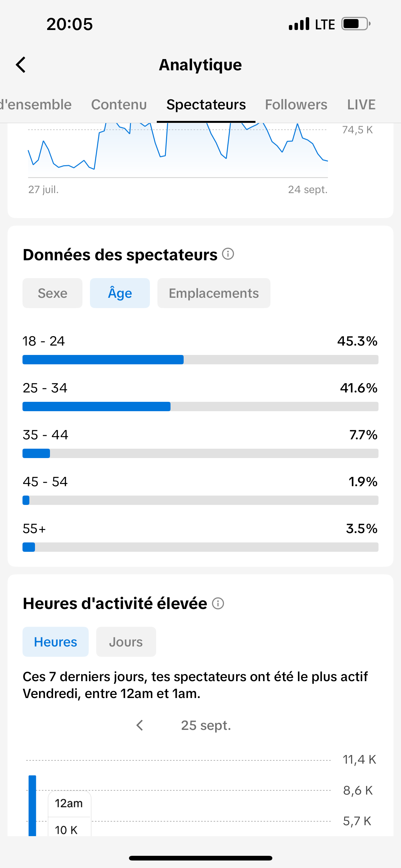
Task: Tap the 18 - 24 age progress bar
Action: click(x=200, y=360)
